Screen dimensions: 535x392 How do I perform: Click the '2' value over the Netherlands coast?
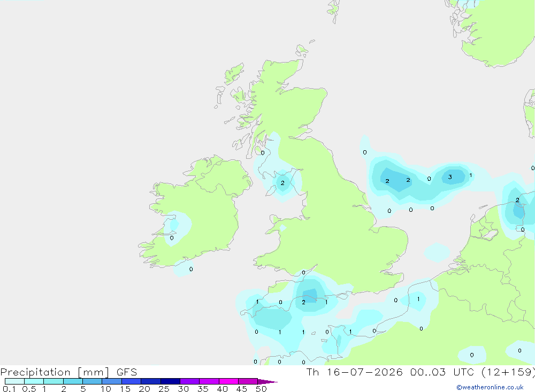pos(517,200)
